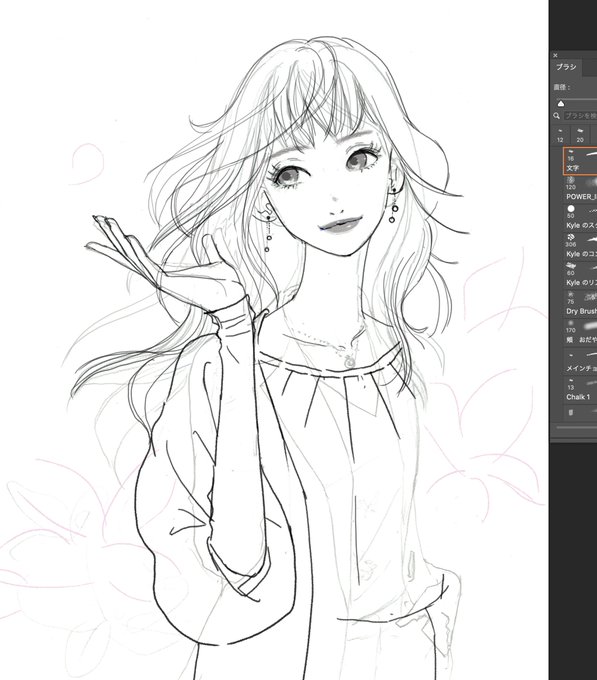Select the 文字 brush preset

[x=580, y=161]
